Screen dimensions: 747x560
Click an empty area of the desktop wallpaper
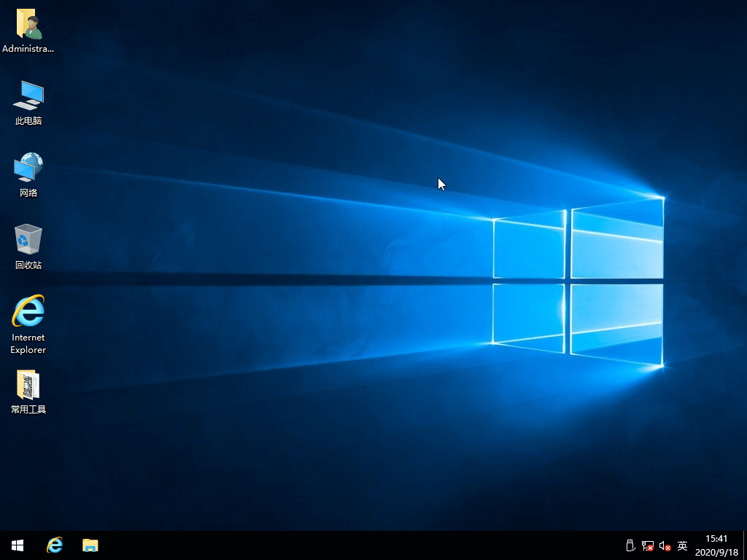click(328, 452)
